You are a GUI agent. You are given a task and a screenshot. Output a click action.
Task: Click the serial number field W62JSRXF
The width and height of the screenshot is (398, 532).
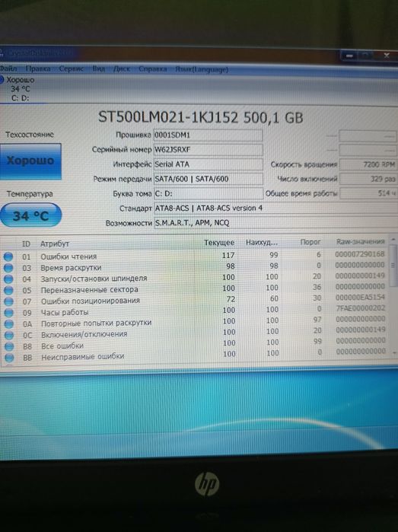(208, 150)
